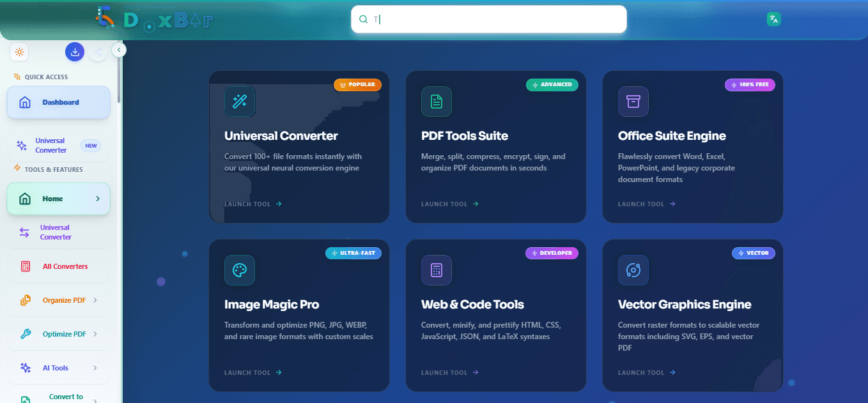Expand the Home item's chevron arrow
The width and height of the screenshot is (868, 403).
pyautogui.click(x=98, y=199)
